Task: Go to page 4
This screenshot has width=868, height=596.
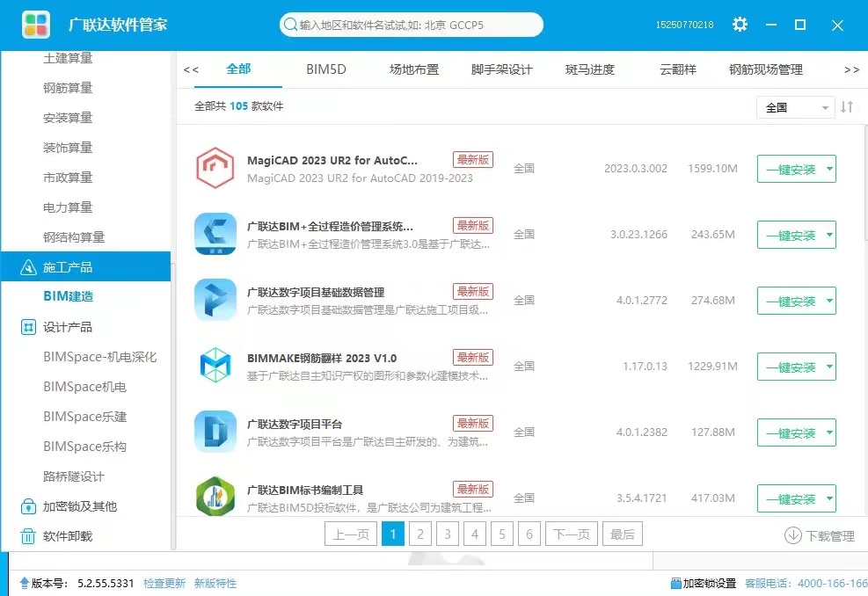Action: click(x=474, y=534)
